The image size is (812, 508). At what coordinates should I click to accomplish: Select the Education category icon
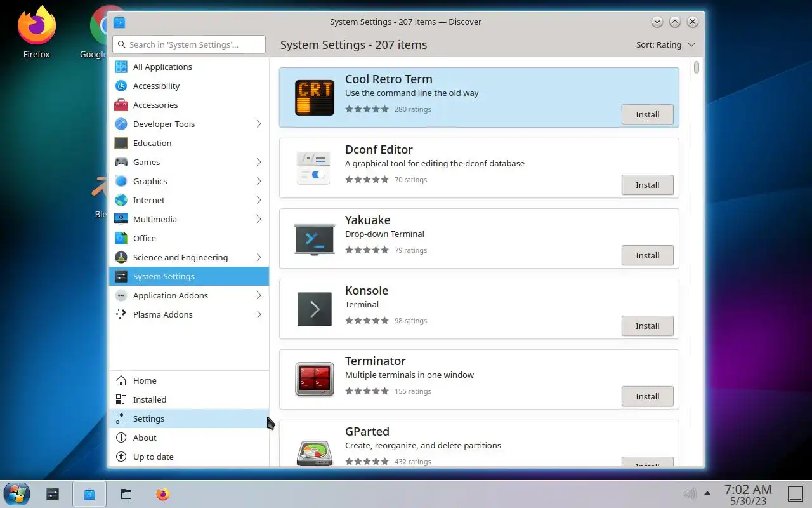[121, 143]
